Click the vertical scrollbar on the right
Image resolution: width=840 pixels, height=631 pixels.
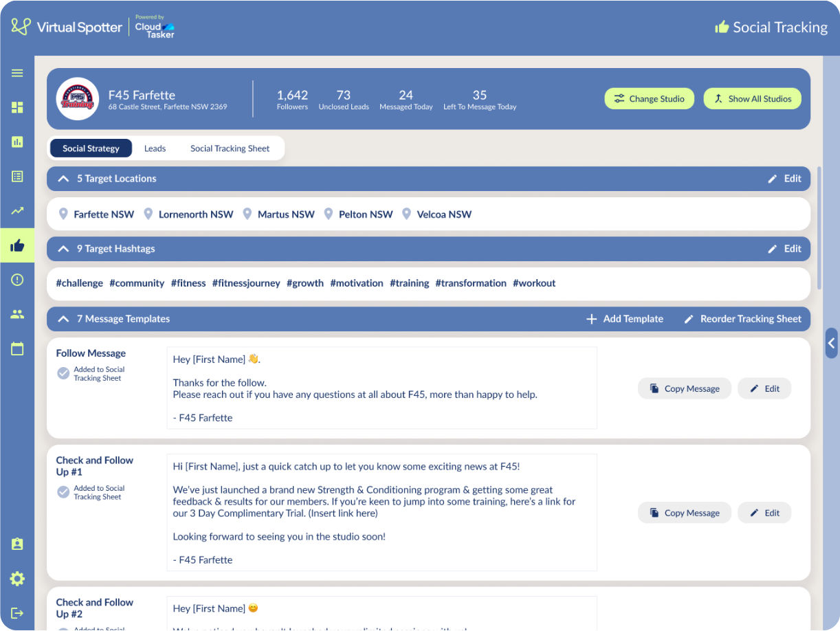pos(819,228)
